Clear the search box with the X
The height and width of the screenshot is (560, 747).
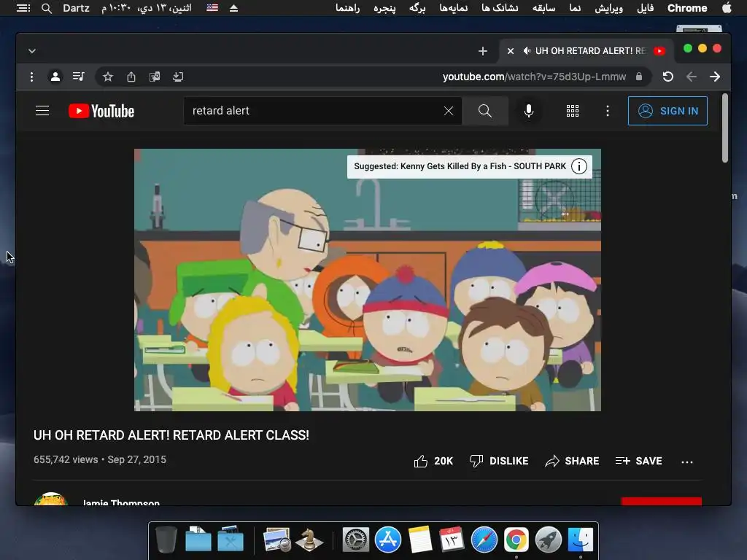pos(449,111)
